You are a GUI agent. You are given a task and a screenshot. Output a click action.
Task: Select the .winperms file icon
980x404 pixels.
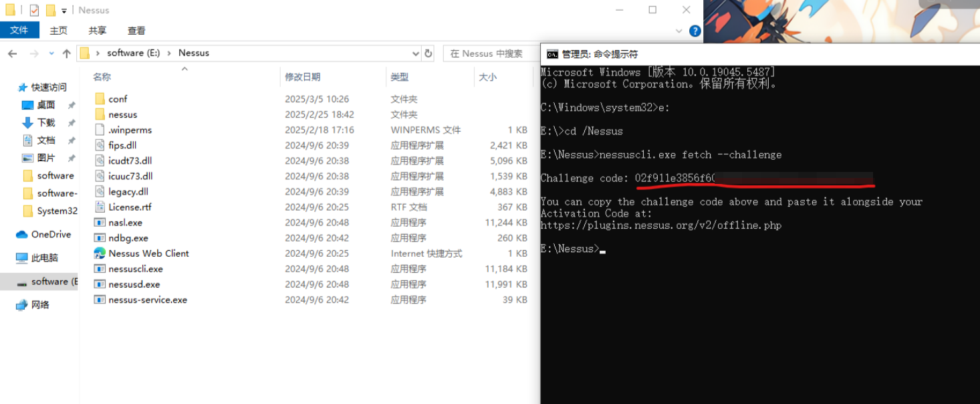[x=100, y=130]
